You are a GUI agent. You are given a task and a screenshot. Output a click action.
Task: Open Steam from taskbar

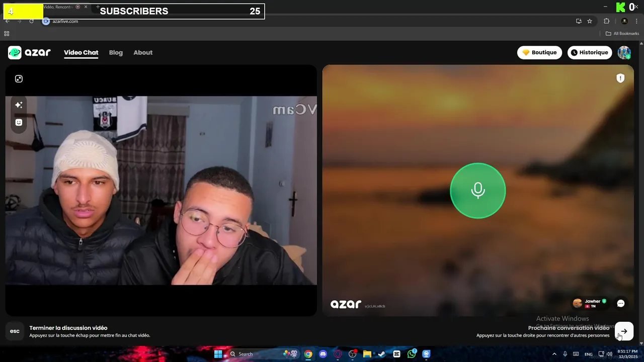point(382,354)
